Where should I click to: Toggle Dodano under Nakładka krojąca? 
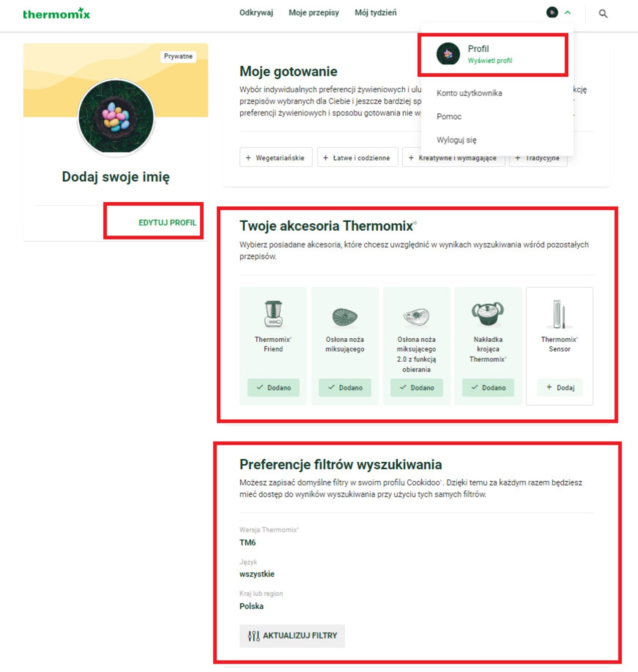pos(488,388)
